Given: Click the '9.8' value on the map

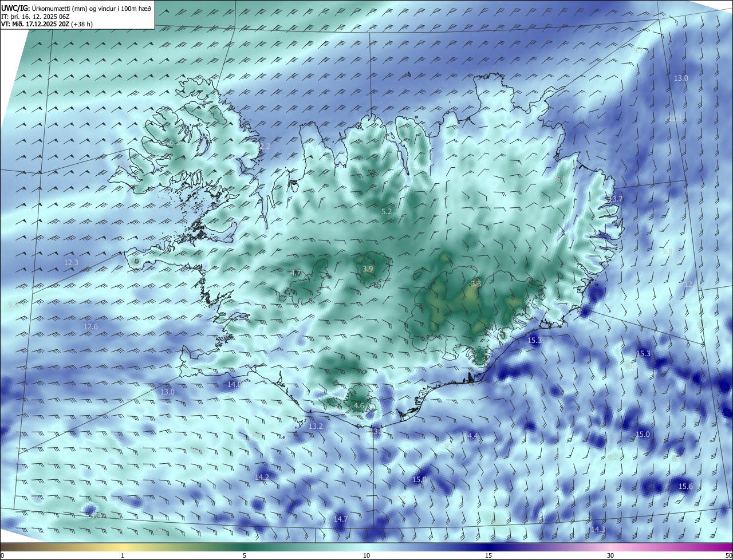Looking at the screenshot, I should 667,251.
